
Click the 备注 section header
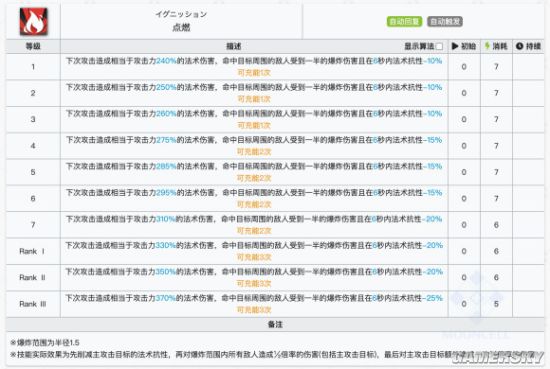pyautogui.click(x=275, y=324)
